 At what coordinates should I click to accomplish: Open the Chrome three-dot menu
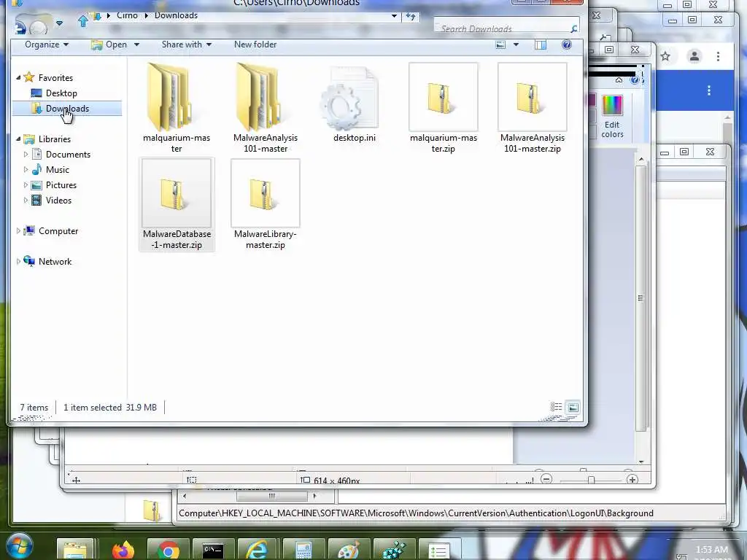718,57
